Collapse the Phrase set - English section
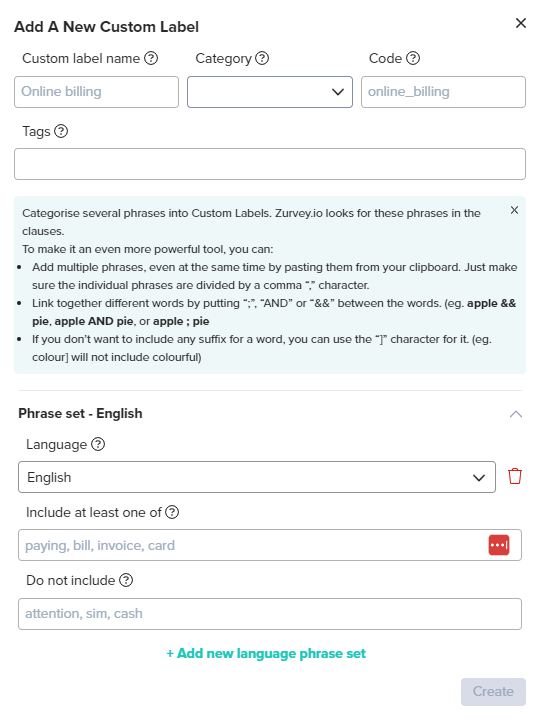The image size is (540, 721). click(516, 414)
